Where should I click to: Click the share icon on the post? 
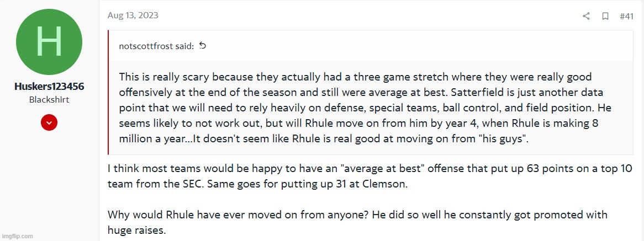tap(586, 16)
